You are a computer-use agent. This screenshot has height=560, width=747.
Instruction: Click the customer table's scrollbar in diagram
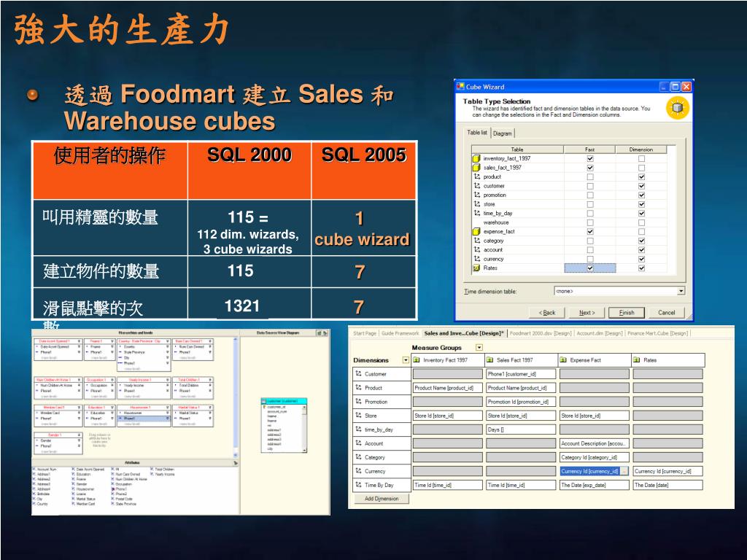coord(304,427)
